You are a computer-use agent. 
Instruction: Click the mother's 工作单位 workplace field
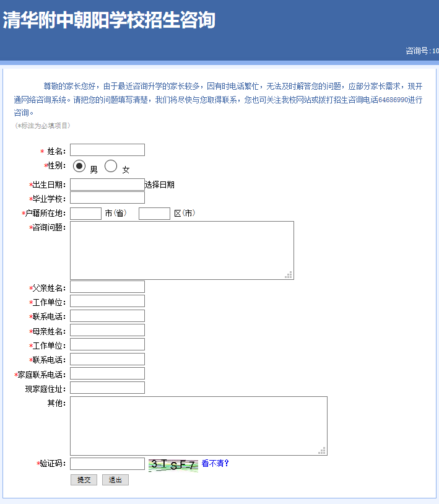click(107, 344)
